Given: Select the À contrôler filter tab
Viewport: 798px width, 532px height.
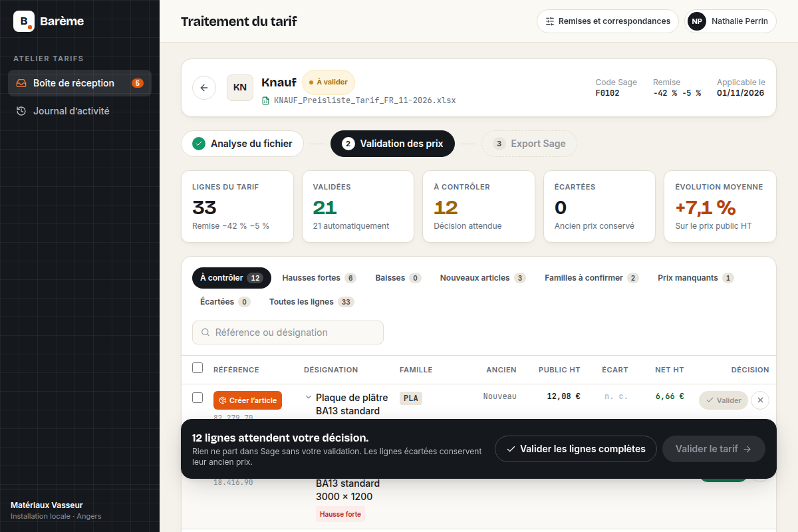Looking at the screenshot, I should pos(231,278).
